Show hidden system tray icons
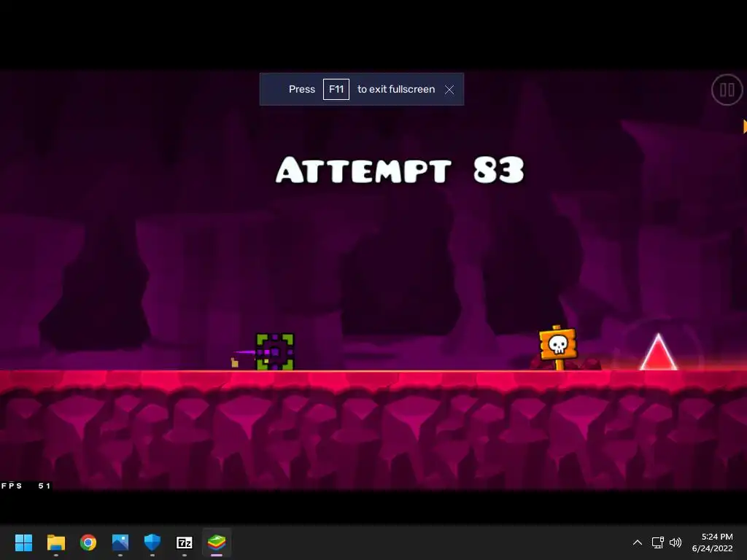Viewport: 747px width, 560px height. [x=638, y=542]
